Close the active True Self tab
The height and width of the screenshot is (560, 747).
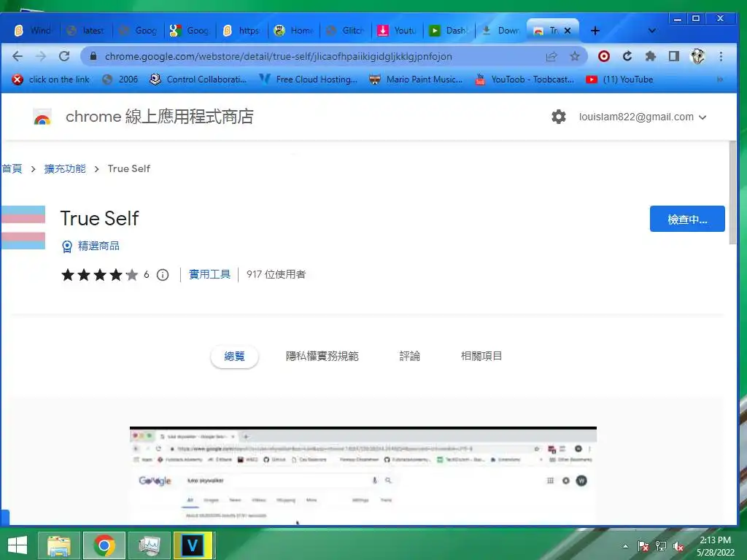(x=568, y=31)
